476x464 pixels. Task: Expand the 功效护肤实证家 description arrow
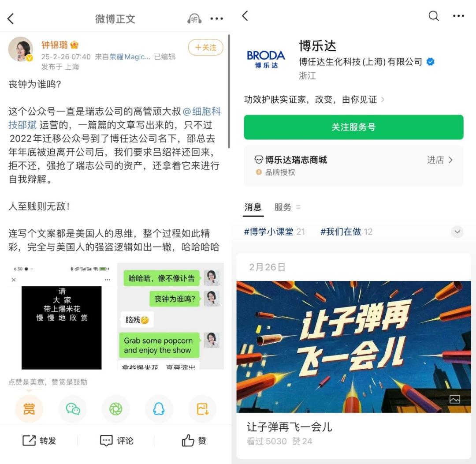tap(383, 100)
